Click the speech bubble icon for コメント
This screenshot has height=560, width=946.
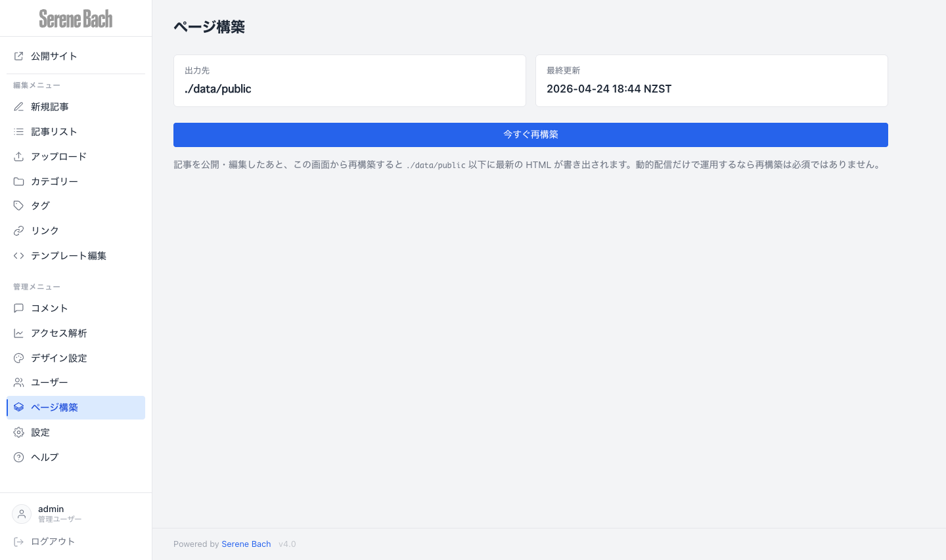[x=18, y=309]
